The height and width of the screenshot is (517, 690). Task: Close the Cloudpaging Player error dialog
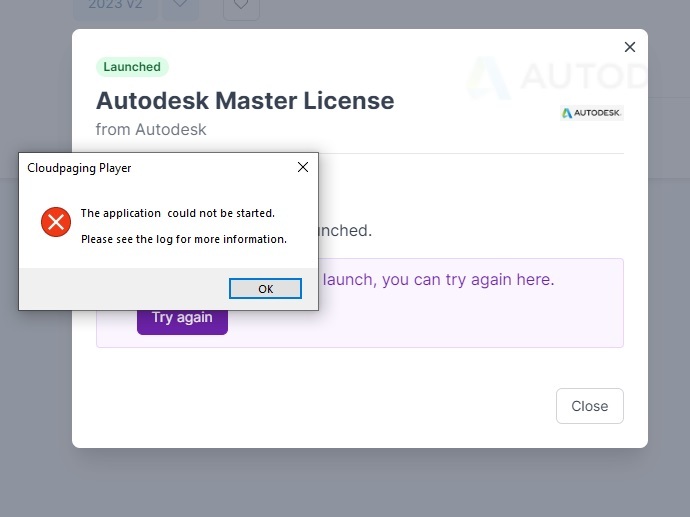click(x=303, y=167)
